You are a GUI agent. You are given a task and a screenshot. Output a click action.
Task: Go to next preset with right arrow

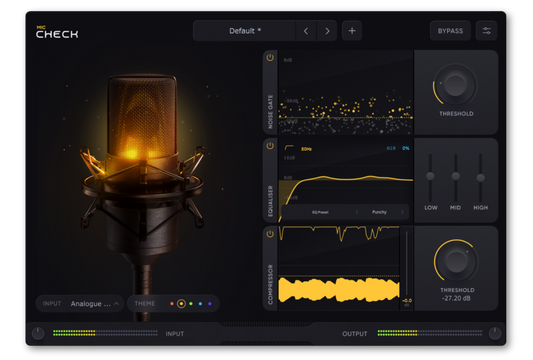coord(327,31)
